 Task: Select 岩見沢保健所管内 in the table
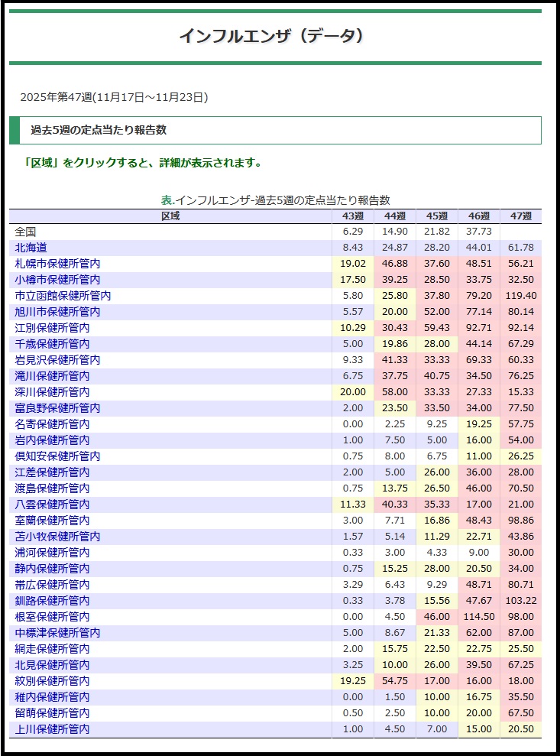(x=57, y=360)
